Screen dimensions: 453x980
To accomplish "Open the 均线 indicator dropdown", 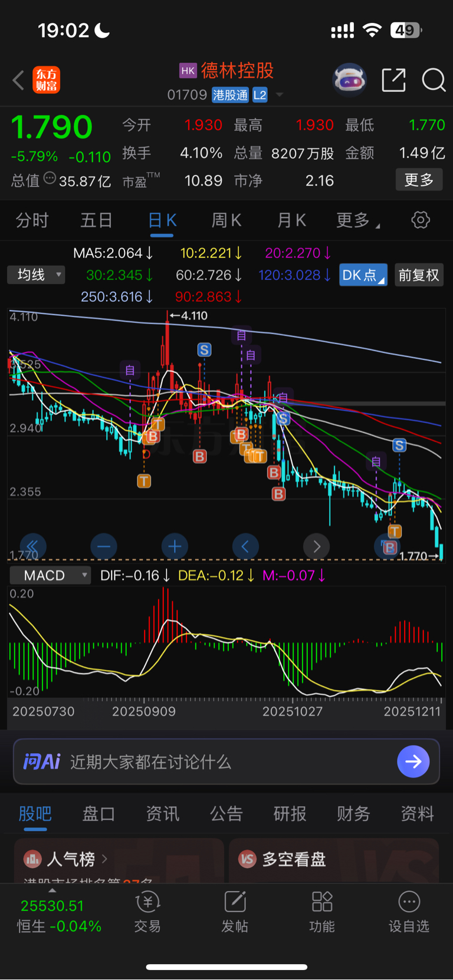I will coord(36,275).
